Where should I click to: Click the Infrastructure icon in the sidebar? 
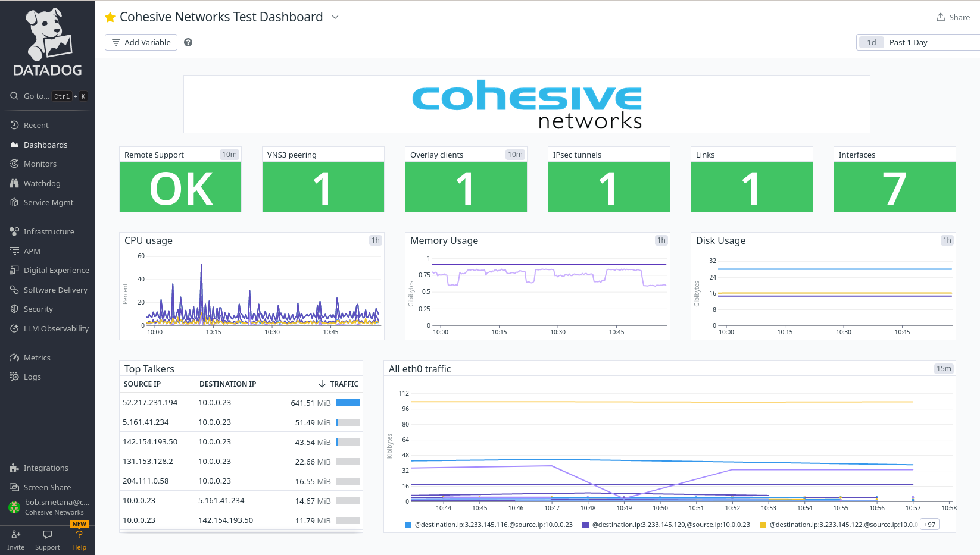14,231
